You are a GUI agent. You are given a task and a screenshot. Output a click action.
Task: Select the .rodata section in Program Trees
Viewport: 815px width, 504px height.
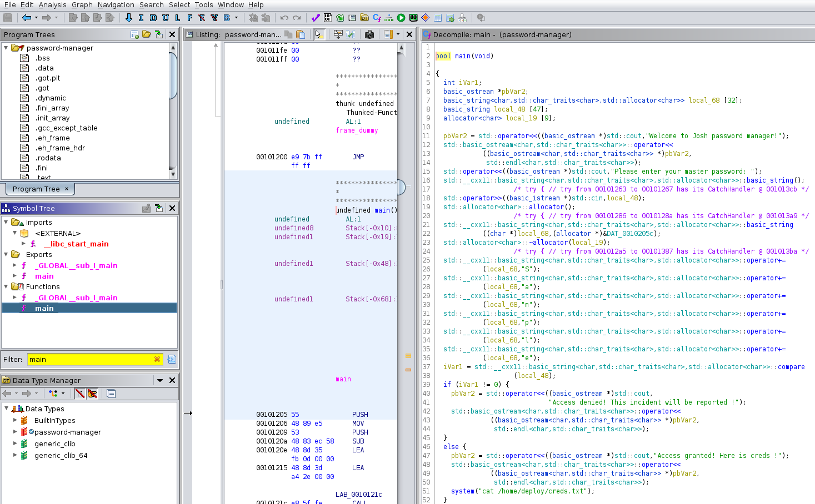click(48, 158)
